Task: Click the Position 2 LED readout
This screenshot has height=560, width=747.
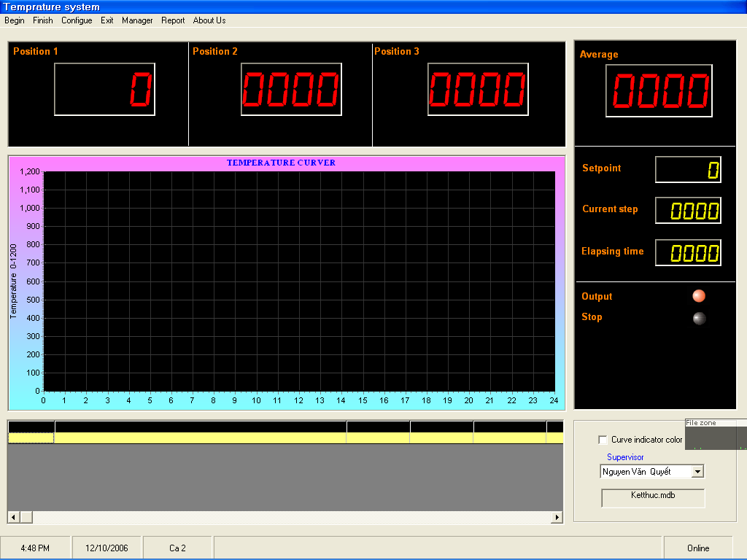Action: pos(291,89)
